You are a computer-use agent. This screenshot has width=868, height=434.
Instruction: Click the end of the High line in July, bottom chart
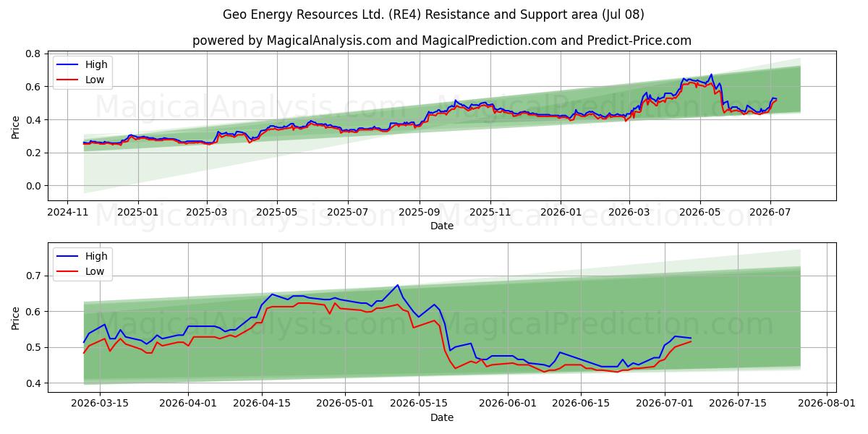(x=691, y=338)
